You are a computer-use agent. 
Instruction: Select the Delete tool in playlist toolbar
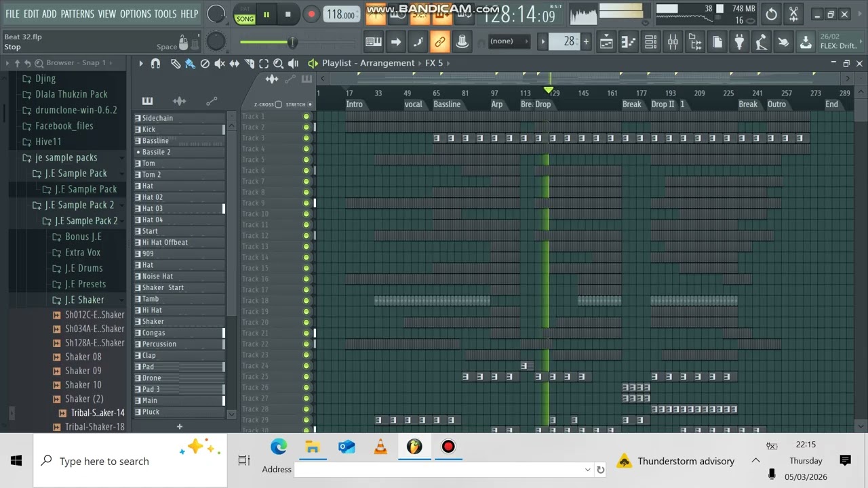pos(205,63)
